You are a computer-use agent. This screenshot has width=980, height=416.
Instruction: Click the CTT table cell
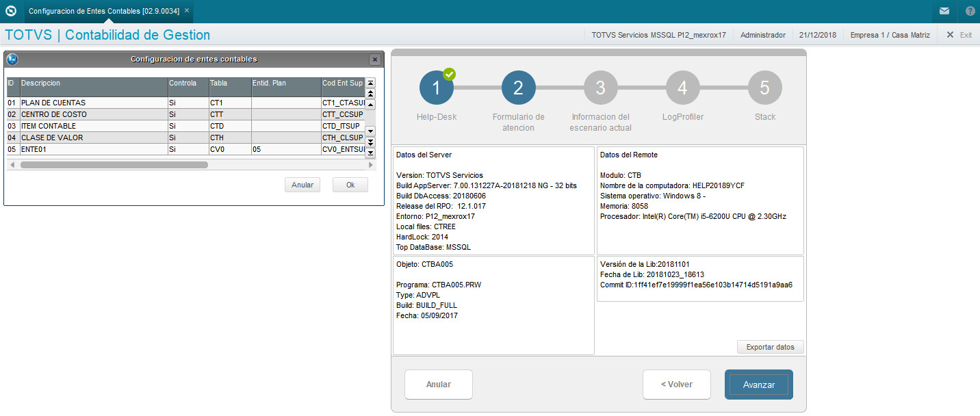tap(230, 114)
